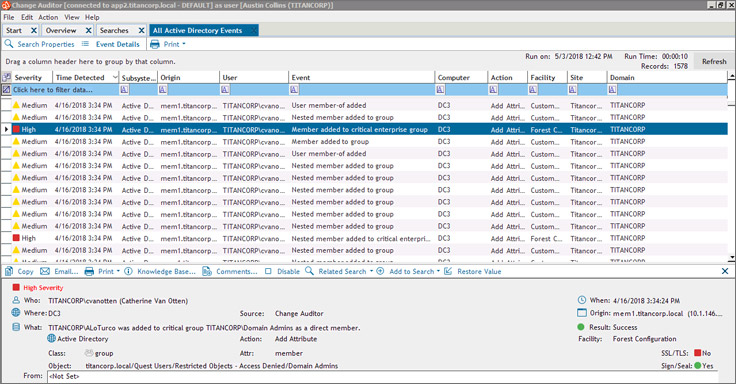Open the Knowledge Base info icon

tap(128, 271)
